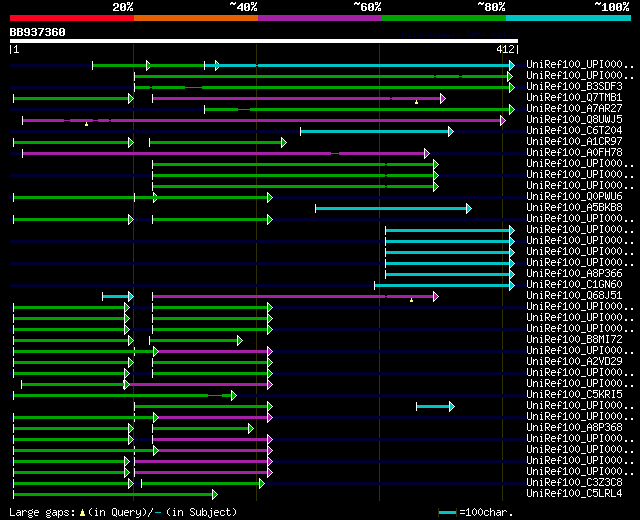Click the purple alignment bar in the Q68J51 row
This screenshot has height=520, width=640.
pyautogui.click(x=296, y=296)
